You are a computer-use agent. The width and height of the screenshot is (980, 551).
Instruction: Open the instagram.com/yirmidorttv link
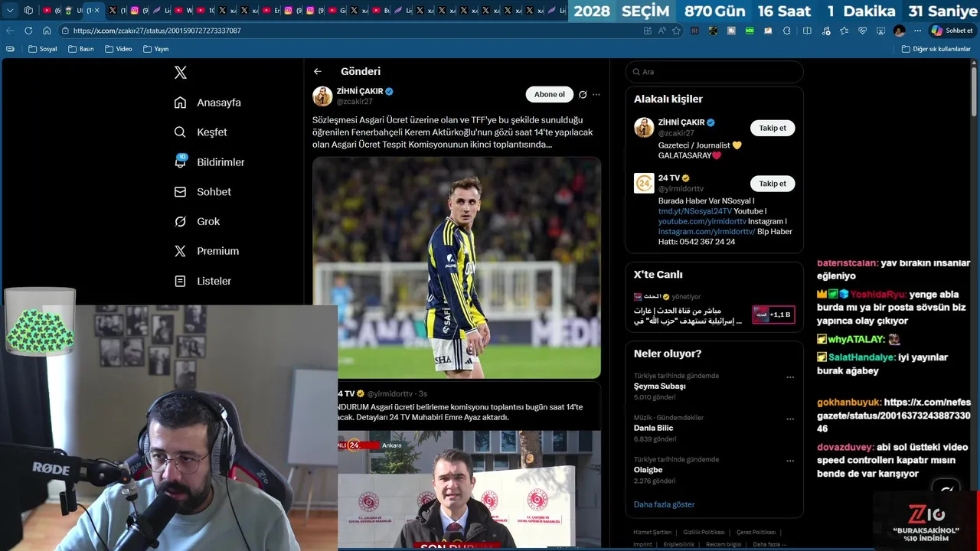point(707,231)
